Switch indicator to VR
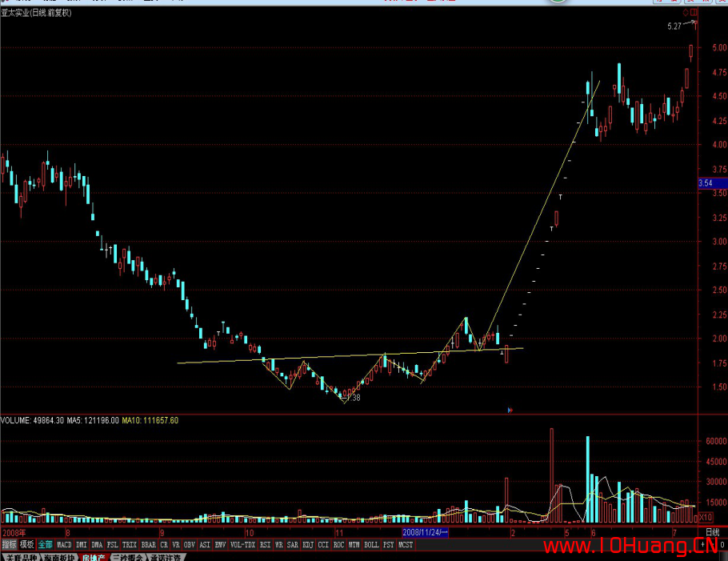 tap(176, 544)
